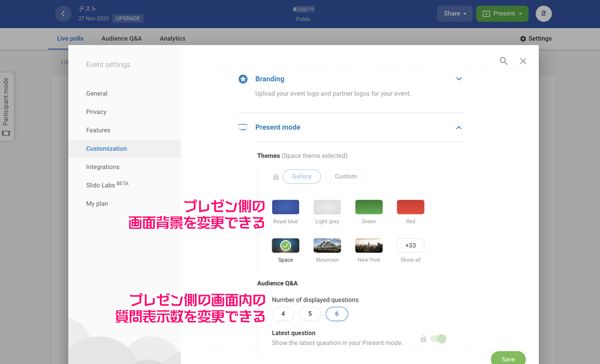Switch themes to Custom
Screen dimensions: 600x364
(346, 176)
